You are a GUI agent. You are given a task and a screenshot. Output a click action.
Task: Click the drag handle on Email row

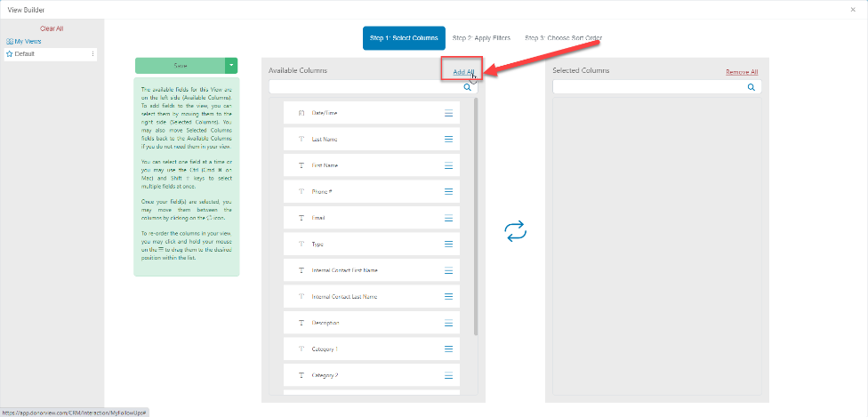(448, 218)
